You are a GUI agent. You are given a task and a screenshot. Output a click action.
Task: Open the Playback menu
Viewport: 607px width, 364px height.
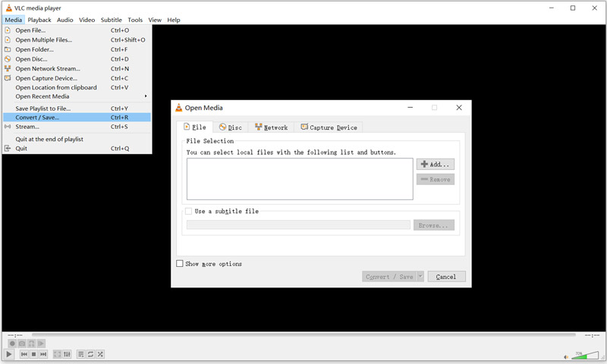click(39, 20)
